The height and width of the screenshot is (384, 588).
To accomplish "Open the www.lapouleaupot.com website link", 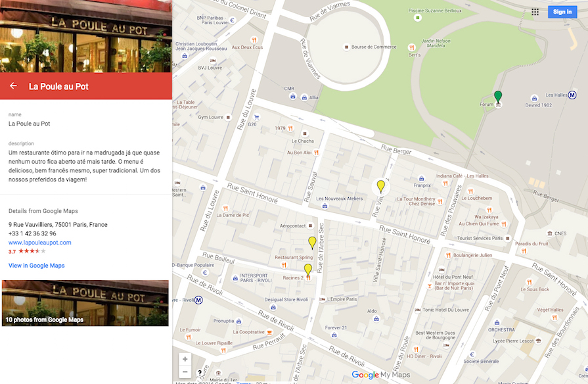I will (x=40, y=243).
